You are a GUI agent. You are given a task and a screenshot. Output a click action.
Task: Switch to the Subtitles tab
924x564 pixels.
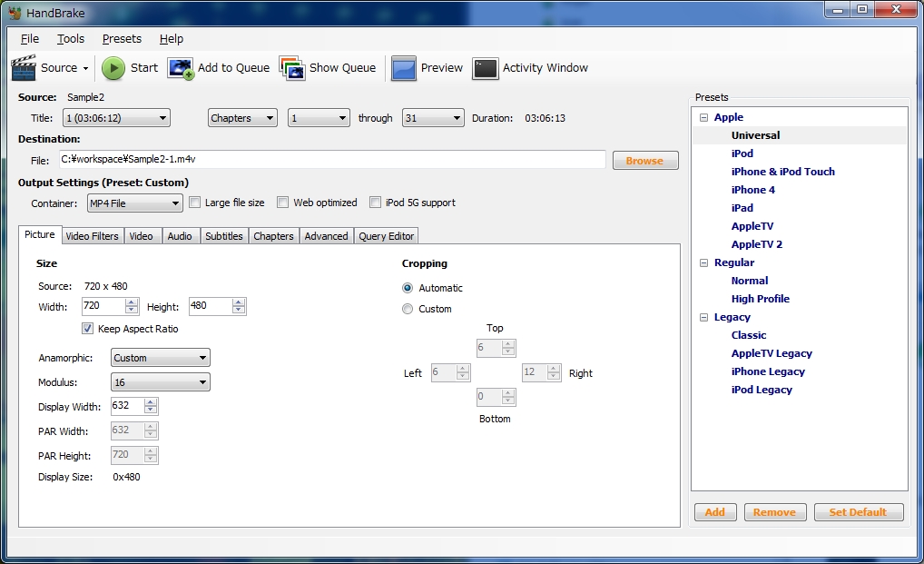224,236
